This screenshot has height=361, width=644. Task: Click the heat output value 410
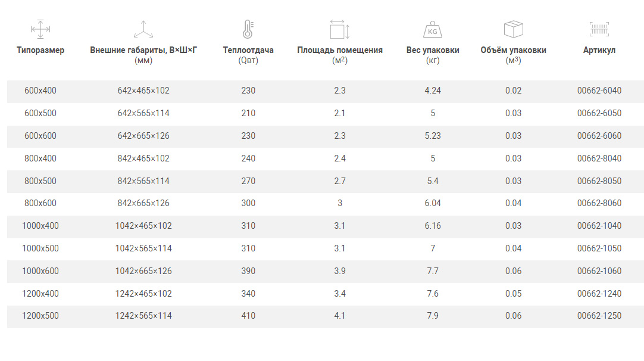(x=248, y=316)
